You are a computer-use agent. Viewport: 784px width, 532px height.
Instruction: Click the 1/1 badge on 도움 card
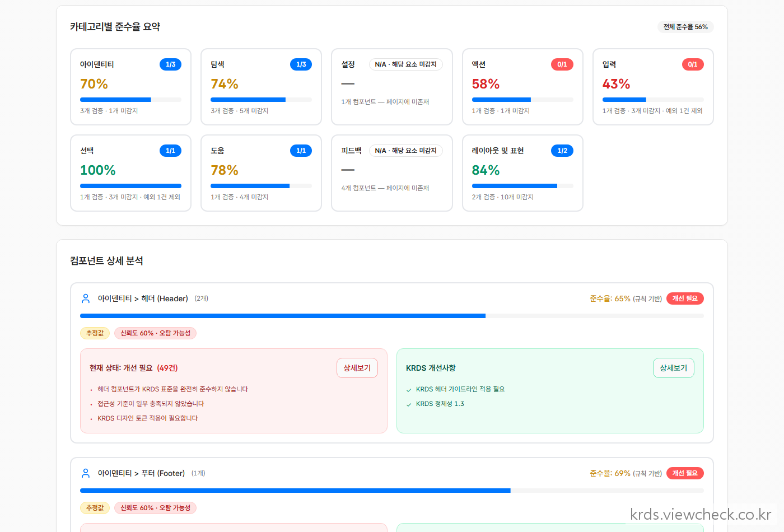click(x=301, y=151)
